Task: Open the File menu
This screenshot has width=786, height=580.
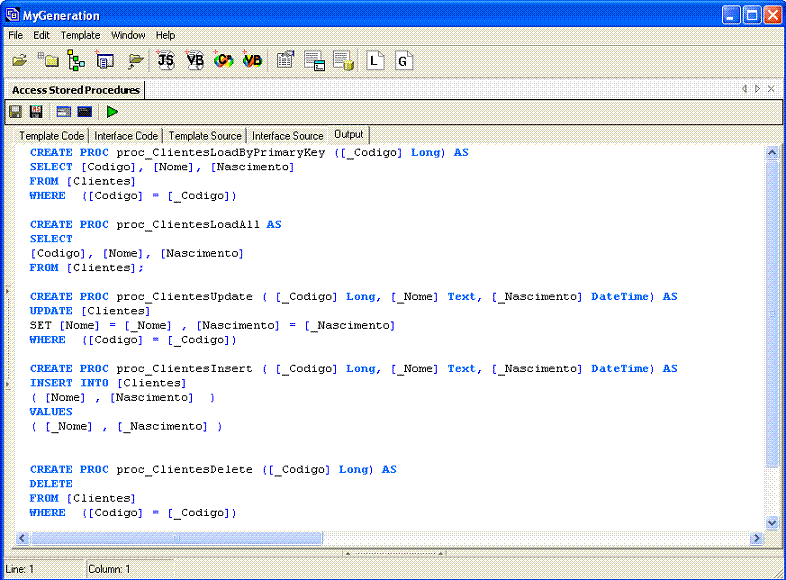Action: pyautogui.click(x=16, y=35)
